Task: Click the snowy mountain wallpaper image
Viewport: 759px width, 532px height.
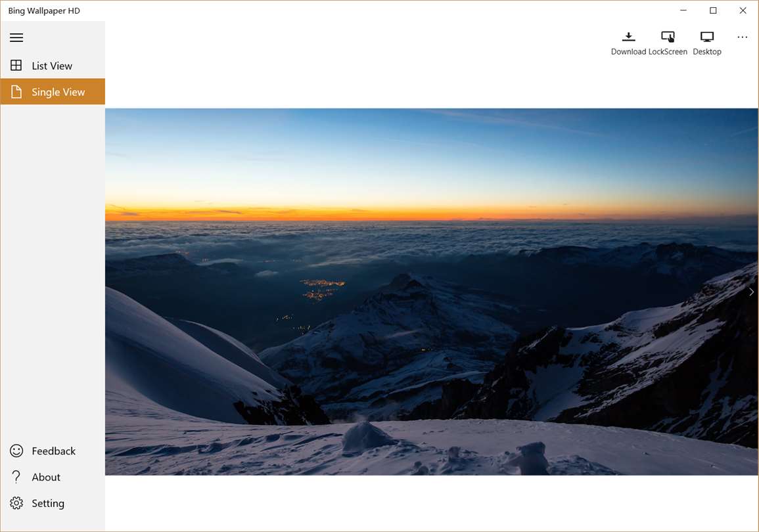Action: click(x=431, y=292)
